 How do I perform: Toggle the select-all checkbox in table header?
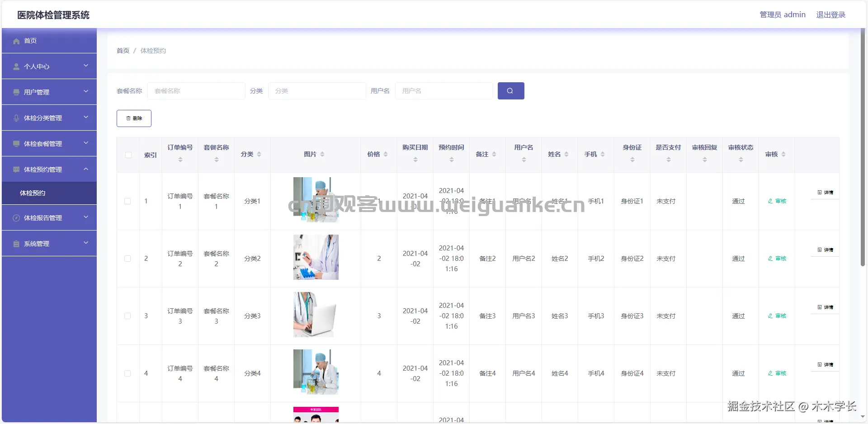coord(128,155)
